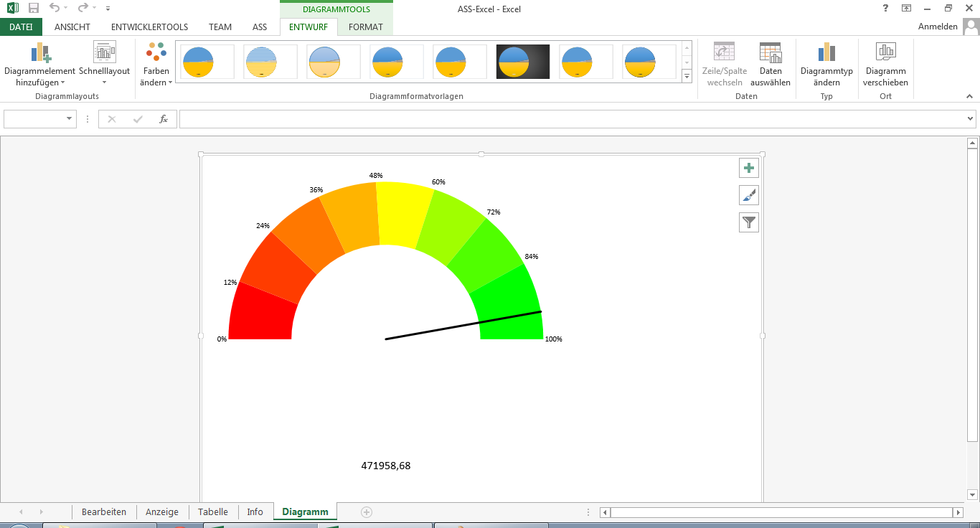The height and width of the screenshot is (528, 980).
Task: Switch to the ASS ribbon tab
Action: coord(260,27)
